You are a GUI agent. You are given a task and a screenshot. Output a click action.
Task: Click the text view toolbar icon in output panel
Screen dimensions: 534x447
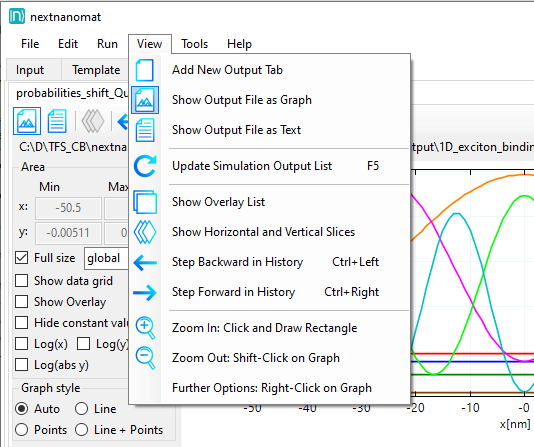[x=57, y=121]
